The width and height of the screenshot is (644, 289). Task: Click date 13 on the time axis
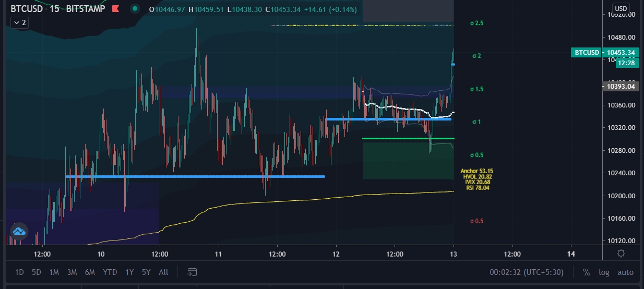click(x=454, y=254)
